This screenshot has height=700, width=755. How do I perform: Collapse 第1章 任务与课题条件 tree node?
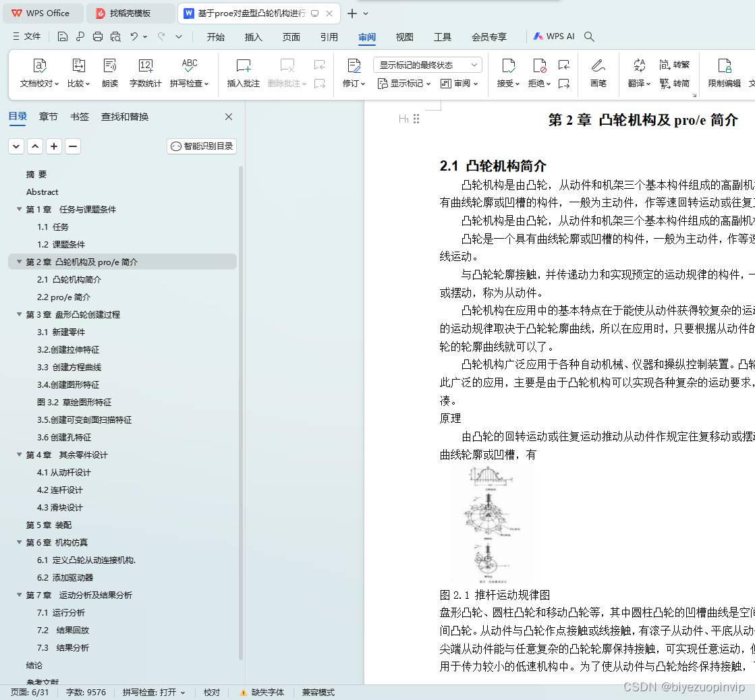[20, 209]
